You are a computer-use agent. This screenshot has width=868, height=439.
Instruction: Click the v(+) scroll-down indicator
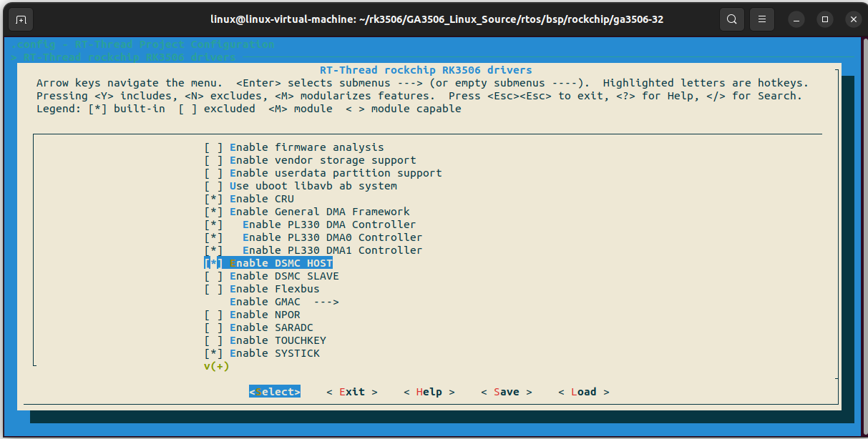click(216, 366)
